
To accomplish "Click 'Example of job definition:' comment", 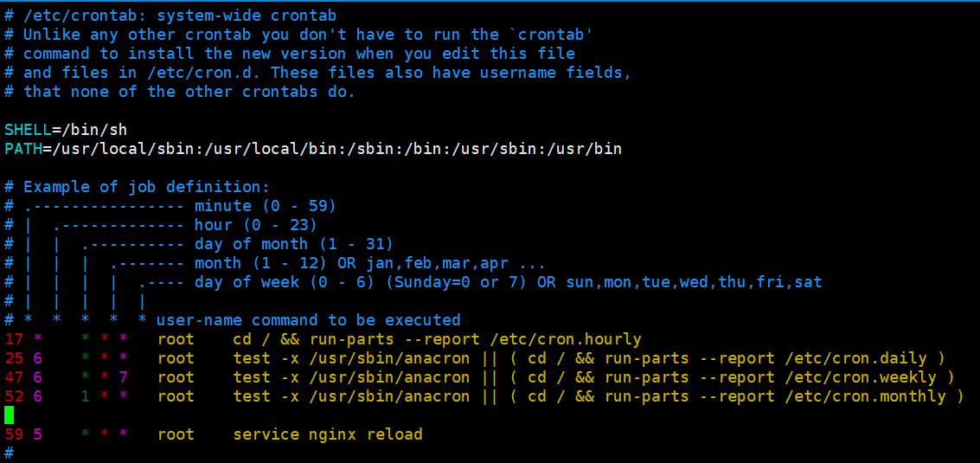I will 146,186.
